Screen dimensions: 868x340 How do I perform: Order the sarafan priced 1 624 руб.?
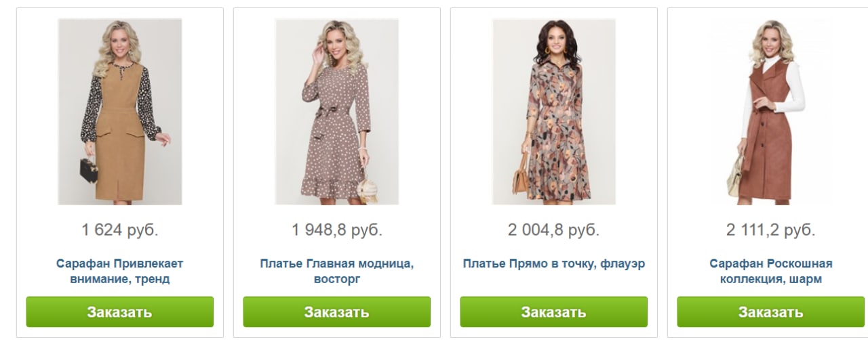pos(120,312)
